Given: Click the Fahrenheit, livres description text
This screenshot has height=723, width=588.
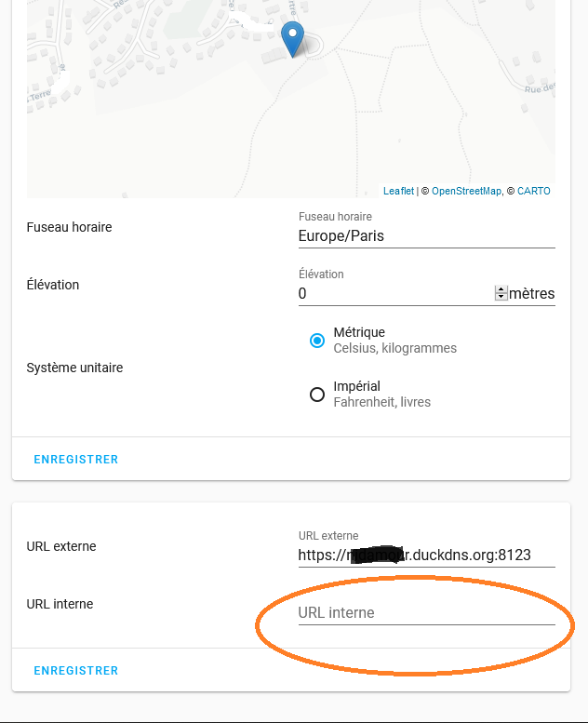Looking at the screenshot, I should click(x=381, y=402).
